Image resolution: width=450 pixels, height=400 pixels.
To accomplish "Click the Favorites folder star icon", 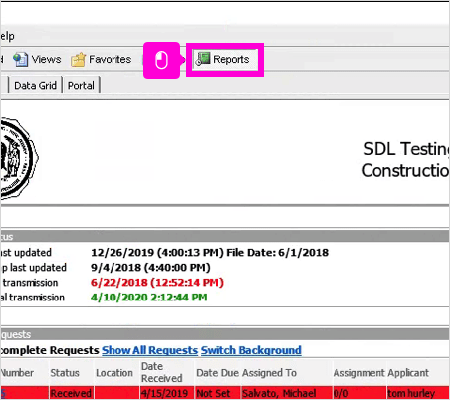I will coord(78,60).
